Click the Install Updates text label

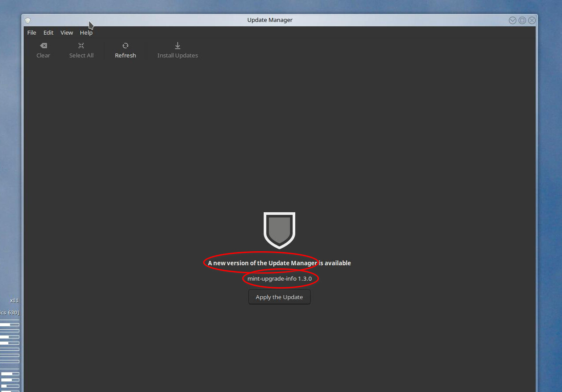pyautogui.click(x=178, y=55)
